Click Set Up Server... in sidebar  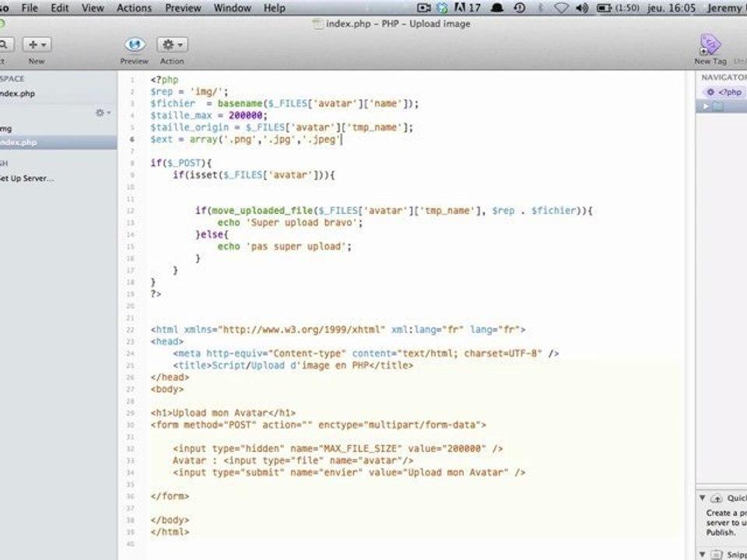(x=26, y=178)
